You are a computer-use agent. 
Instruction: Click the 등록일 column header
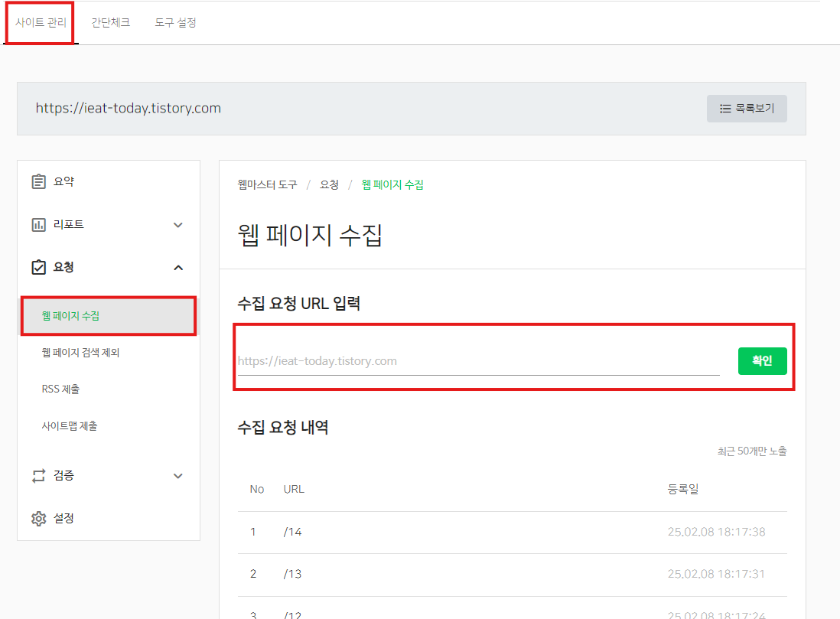click(683, 489)
